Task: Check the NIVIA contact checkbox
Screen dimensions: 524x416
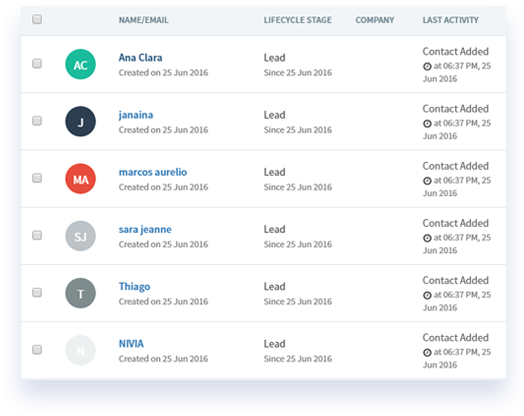Action: click(37, 349)
